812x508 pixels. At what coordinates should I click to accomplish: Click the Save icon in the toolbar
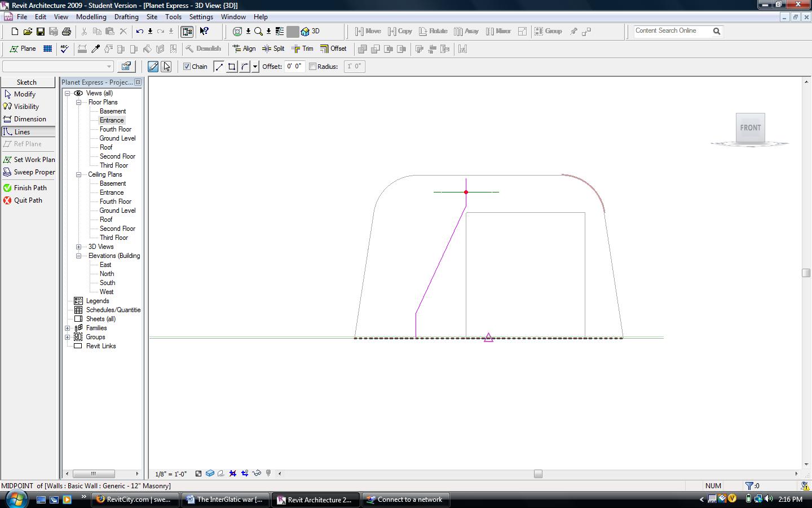(x=41, y=32)
